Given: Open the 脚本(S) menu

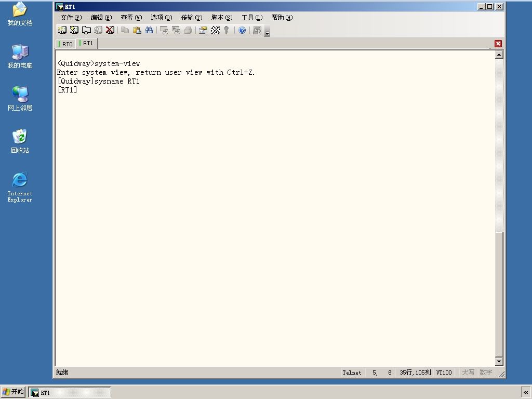Looking at the screenshot, I should (x=222, y=17).
